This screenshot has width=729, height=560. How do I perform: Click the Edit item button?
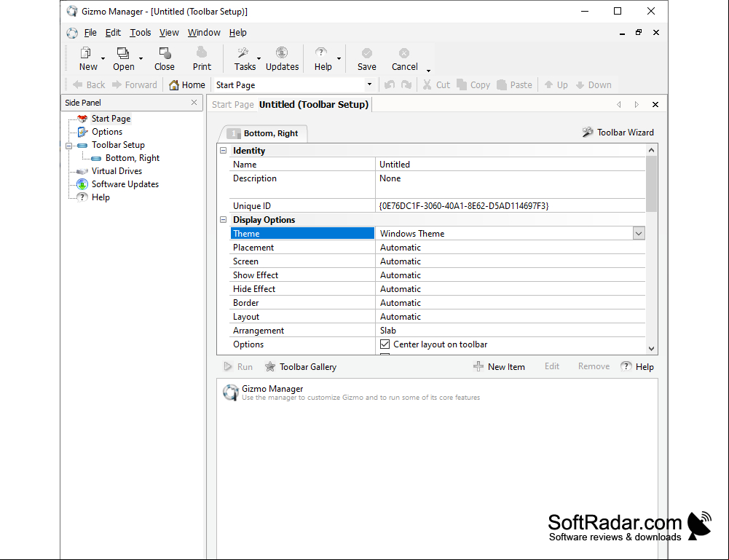coord(552,366)
